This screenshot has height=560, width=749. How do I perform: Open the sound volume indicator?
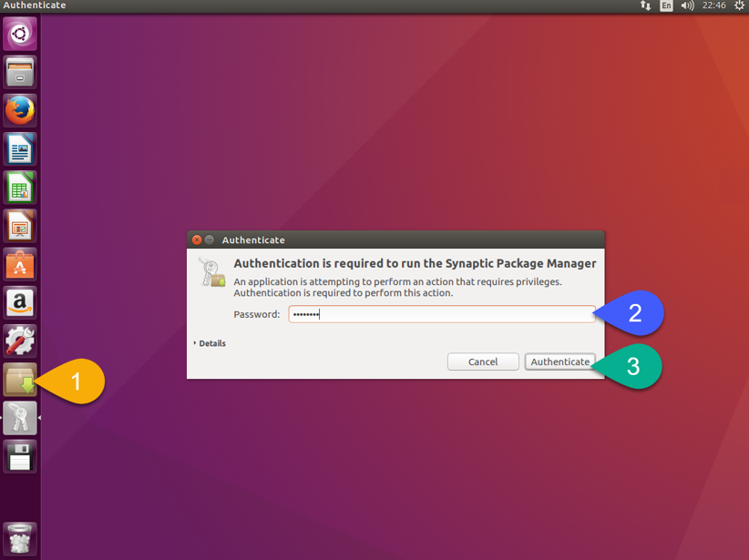point(687,6)
